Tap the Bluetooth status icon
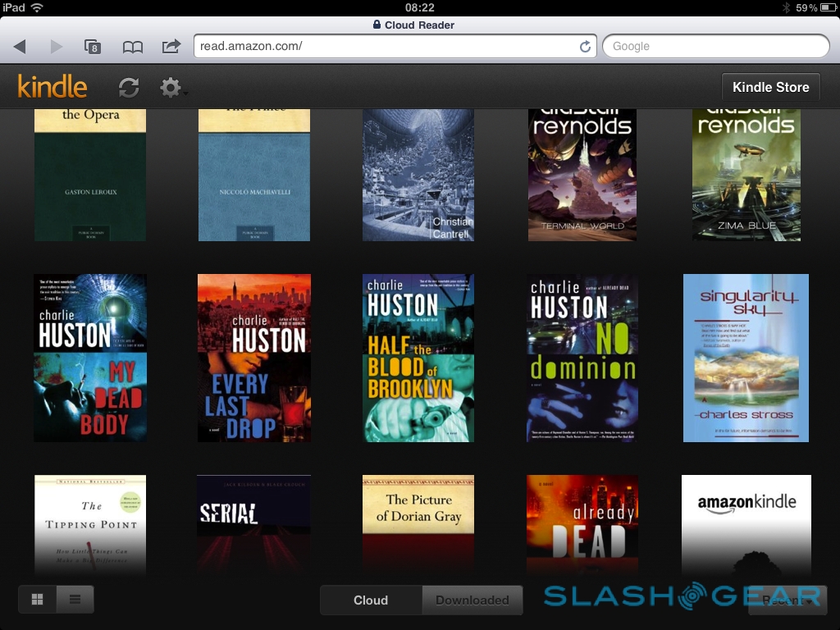This screenshot has height=630, width=840. click(786, 7)
